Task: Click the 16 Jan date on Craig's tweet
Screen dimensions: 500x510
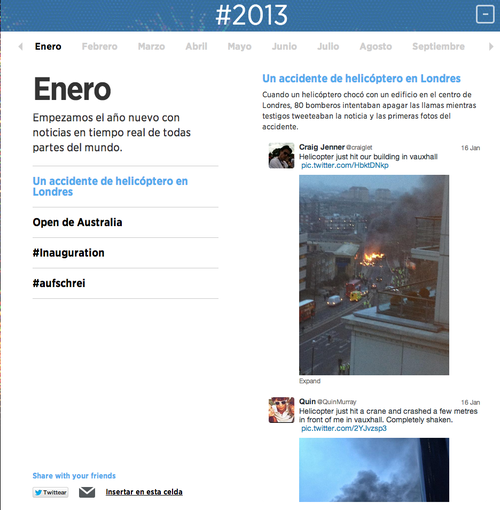Action: click(470, 148)
